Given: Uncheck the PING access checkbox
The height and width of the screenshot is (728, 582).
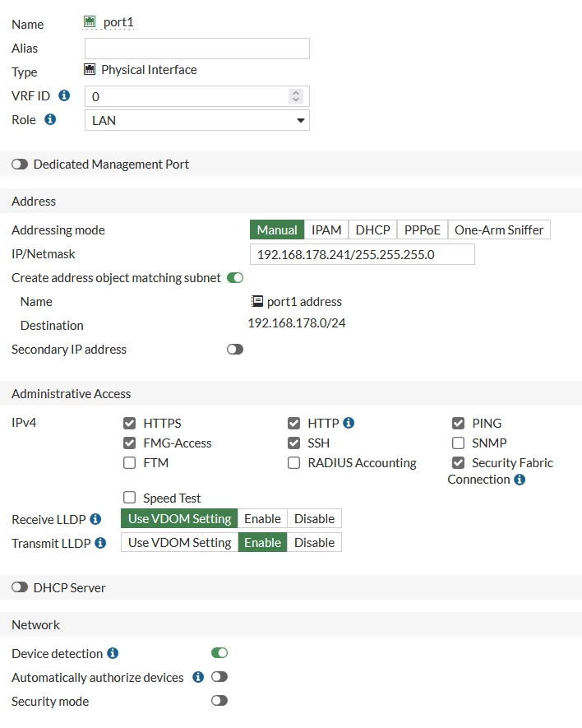Looking at the screenshot, I should coord(458,423).
